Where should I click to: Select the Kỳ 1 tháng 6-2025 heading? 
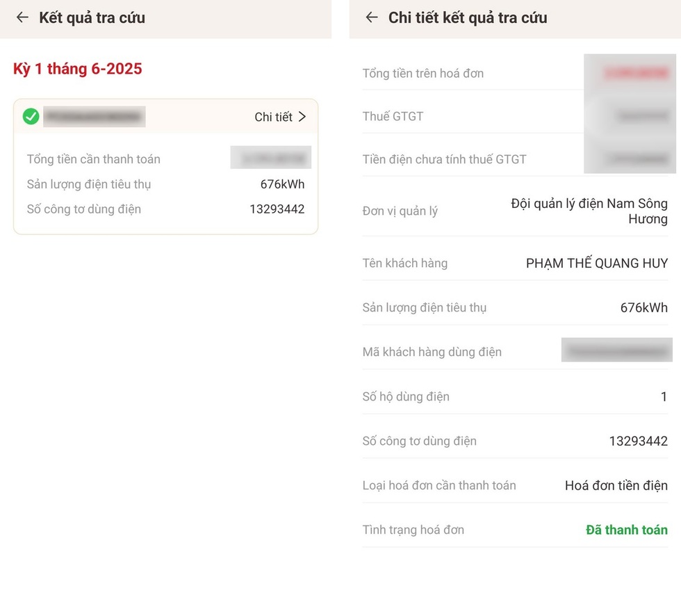coord(78,69)
